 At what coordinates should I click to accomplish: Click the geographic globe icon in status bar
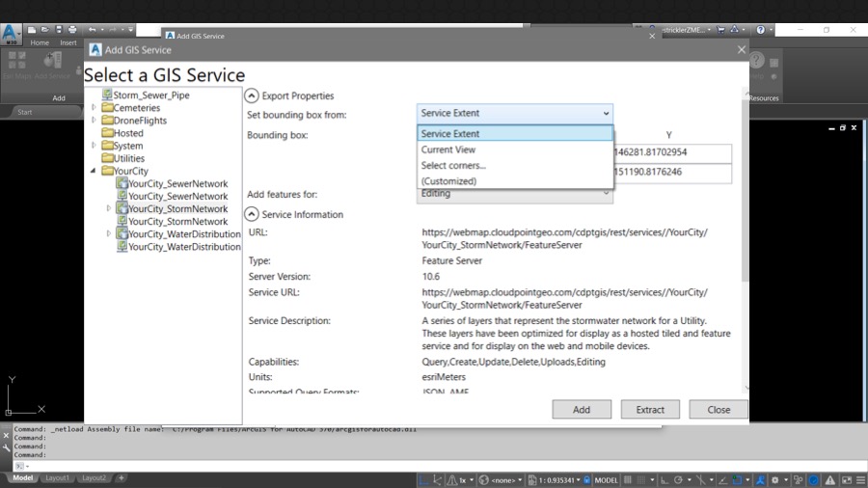click(x=484, y=480)
